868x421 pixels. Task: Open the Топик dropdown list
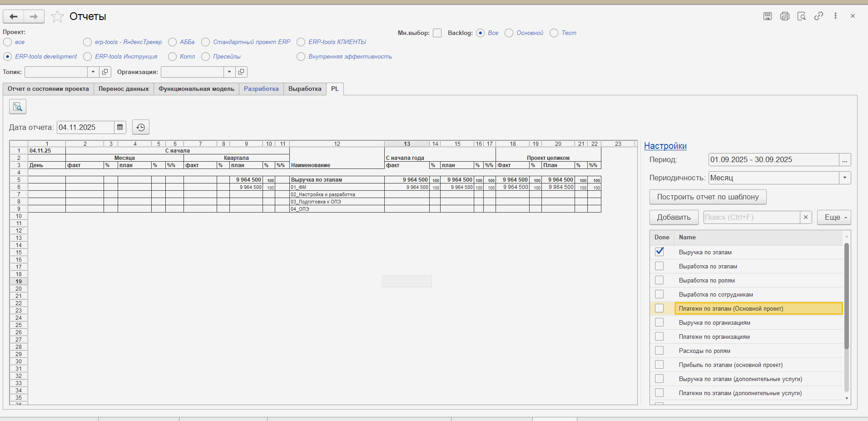pyautogui.click(x=93, y=72)
